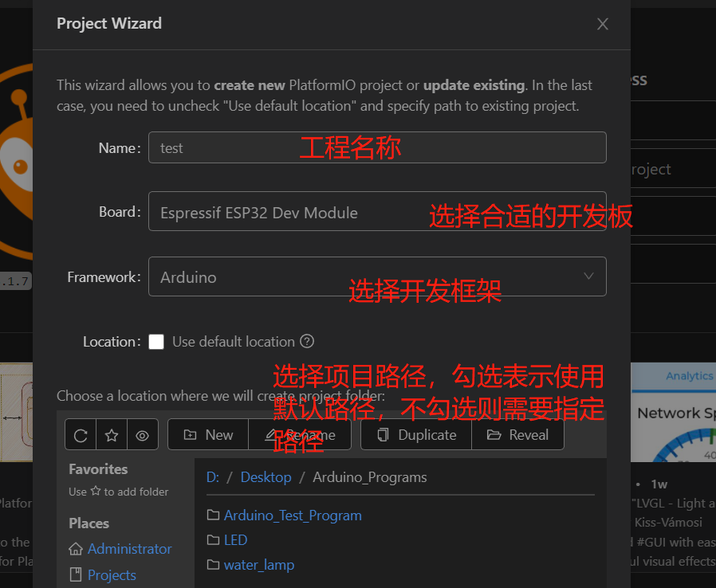716x588 pixels.
Task: Go to Administrator home place
Action: [x=130, y=549]
